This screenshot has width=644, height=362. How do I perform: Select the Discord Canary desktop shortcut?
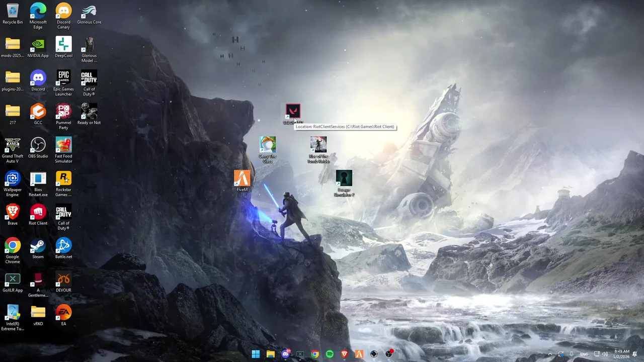coord(63,16)
